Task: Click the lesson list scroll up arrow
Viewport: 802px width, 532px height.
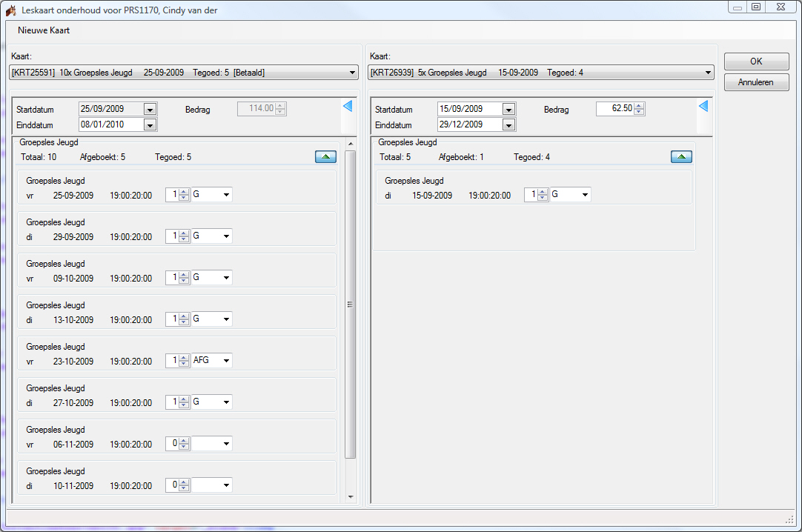Action: point(351,144)
